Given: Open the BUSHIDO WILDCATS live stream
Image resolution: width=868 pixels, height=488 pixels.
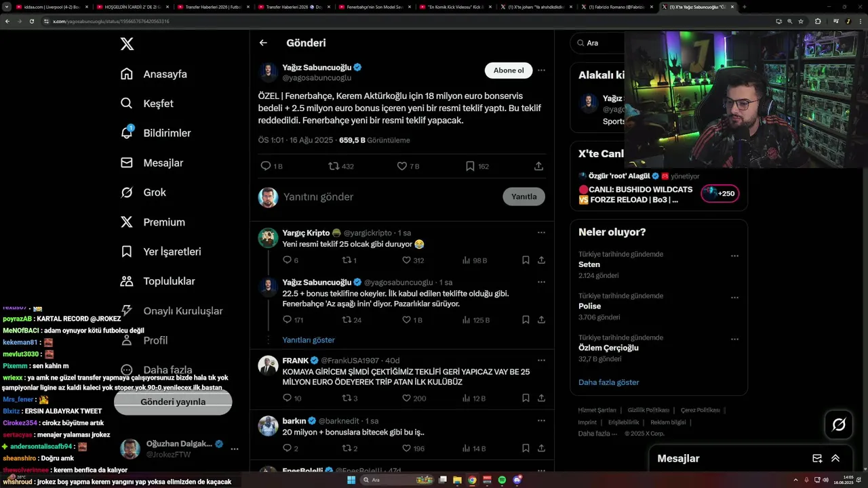Looking at the screenshot, I should (x=635, y=195).
